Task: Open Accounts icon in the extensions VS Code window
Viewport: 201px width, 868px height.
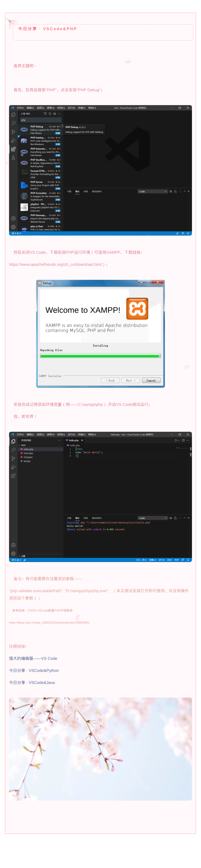Action: point(13,218)
